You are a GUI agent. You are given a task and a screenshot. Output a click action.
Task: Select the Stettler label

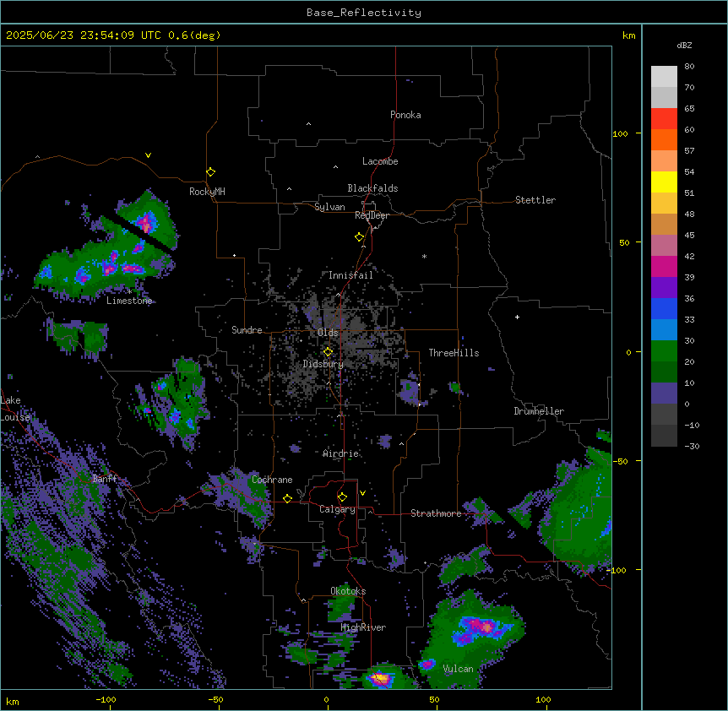click(x=535, y=200)
